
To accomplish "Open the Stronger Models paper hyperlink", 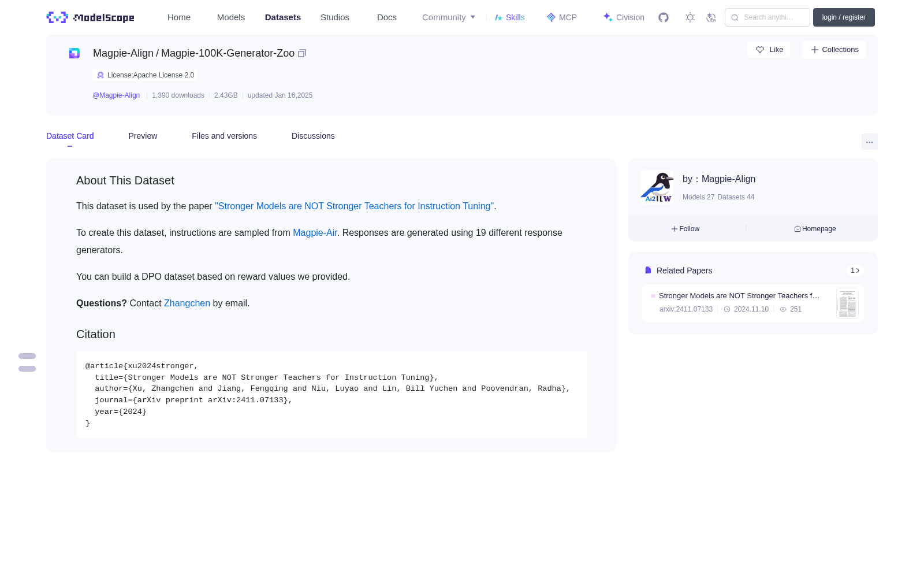I will click(355, 206).
